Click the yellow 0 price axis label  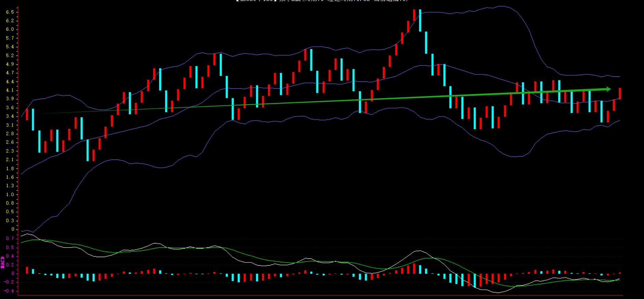pos(13,229)
